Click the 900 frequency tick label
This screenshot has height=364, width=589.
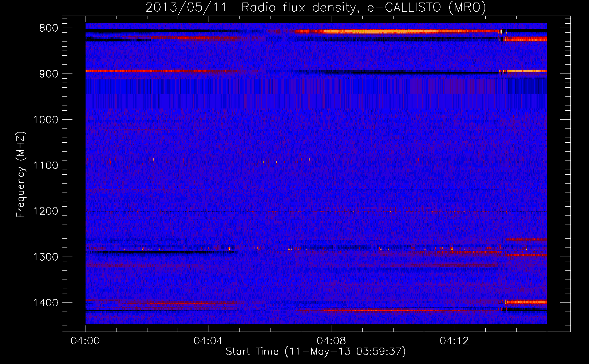[48, 74]
